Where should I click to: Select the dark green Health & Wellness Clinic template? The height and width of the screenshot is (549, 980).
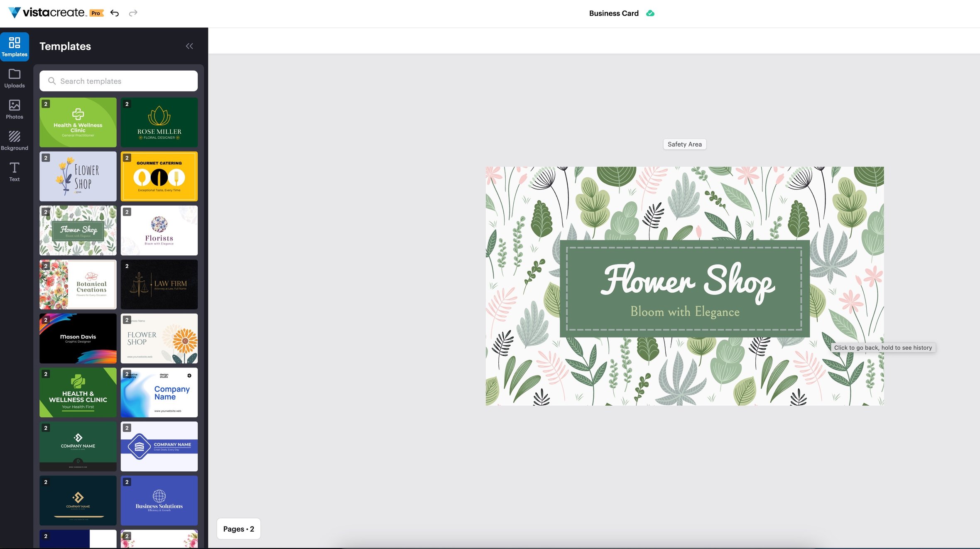click(78, 392)
